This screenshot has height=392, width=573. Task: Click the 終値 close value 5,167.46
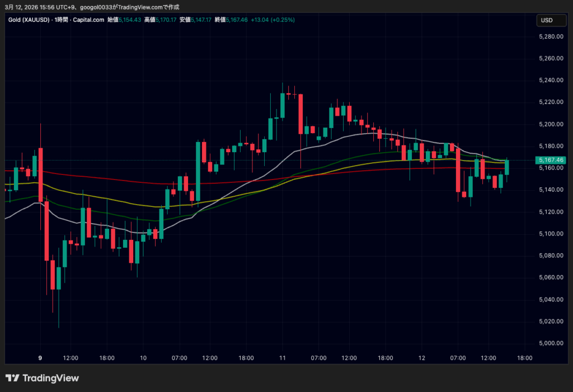pos(237,20)
